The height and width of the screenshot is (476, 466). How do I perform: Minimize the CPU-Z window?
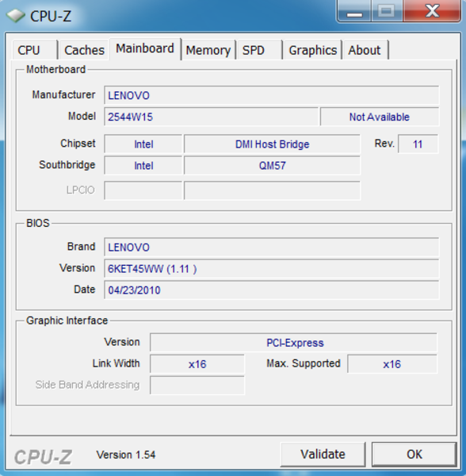pos(354,11)
